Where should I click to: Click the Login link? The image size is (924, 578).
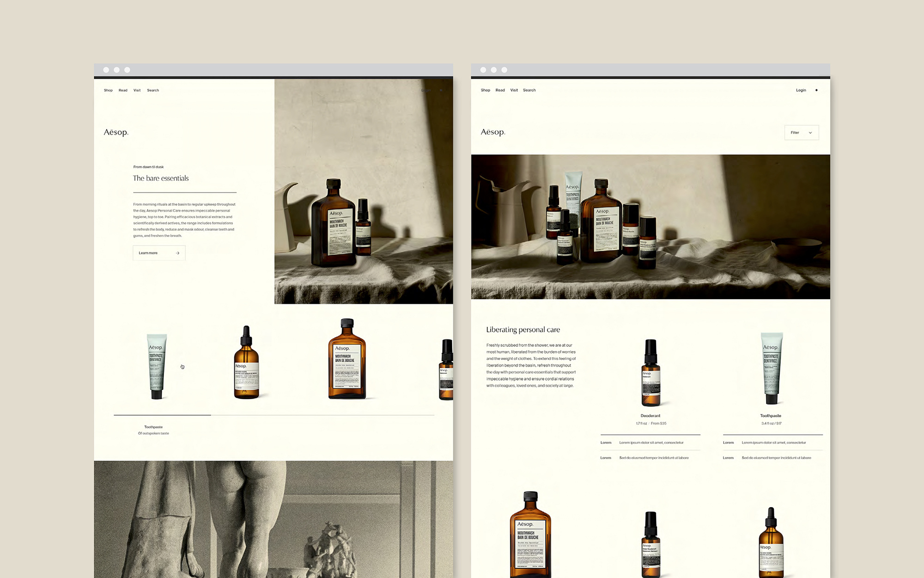801,90
